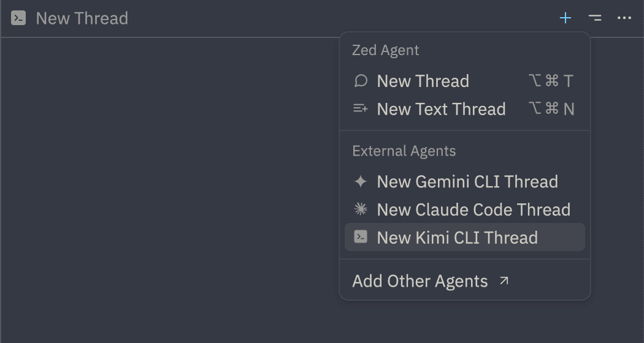The height and width of the screenshot is (343, 644).
Task: Click the ⌥⌘T shortcut hint
Action: point(551,81)
